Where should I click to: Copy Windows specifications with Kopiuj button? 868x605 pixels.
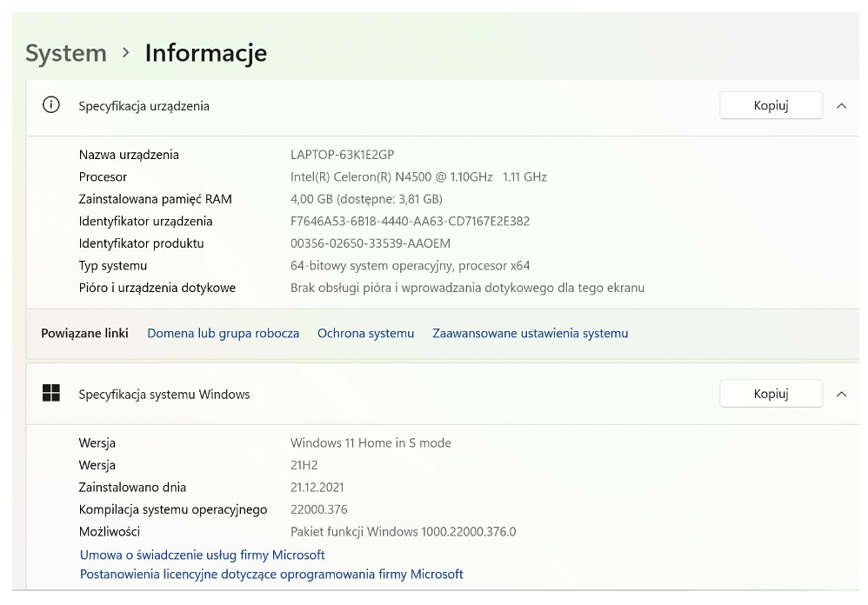pos(771,393)
